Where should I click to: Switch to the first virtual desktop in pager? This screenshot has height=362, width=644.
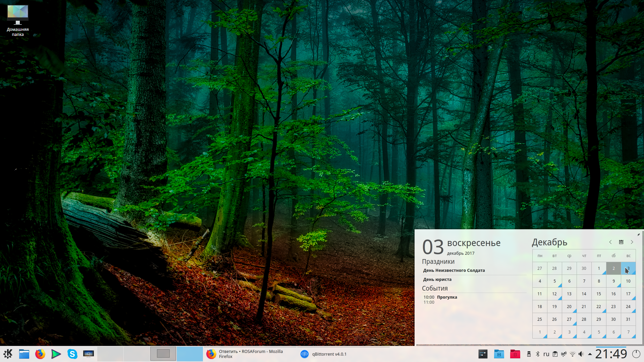click(111, 354)
